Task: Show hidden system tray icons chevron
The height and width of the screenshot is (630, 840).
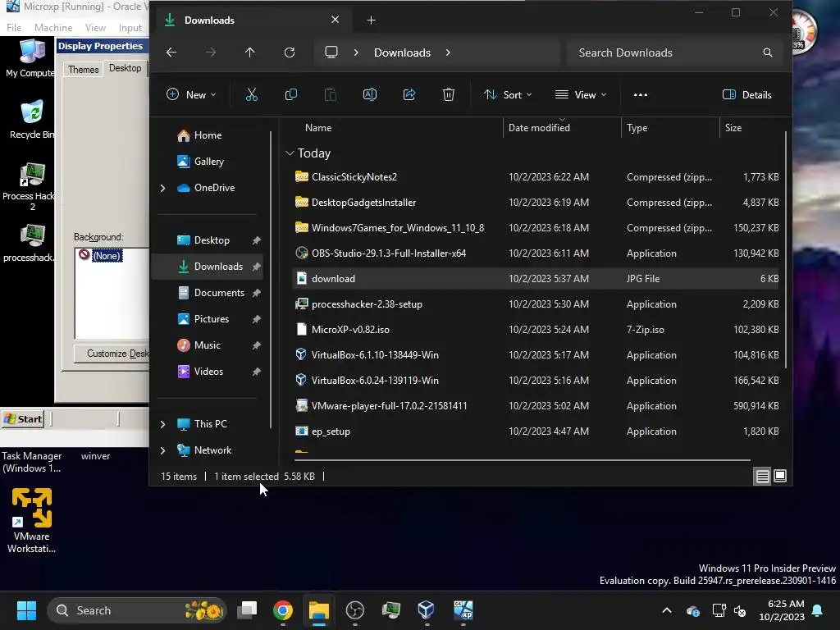Action: (667, 610)
